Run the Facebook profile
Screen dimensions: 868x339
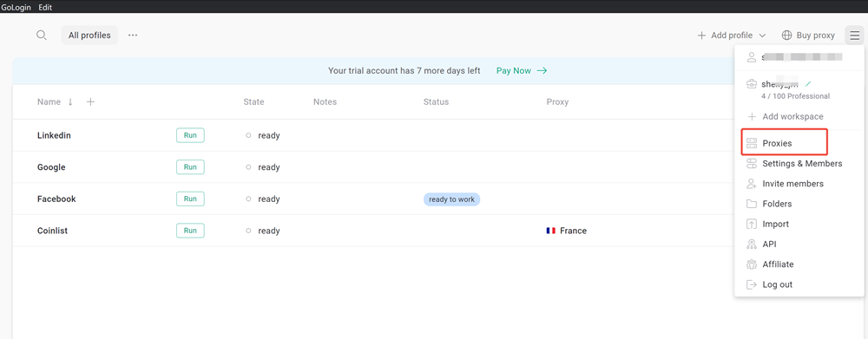coord(190,199)
